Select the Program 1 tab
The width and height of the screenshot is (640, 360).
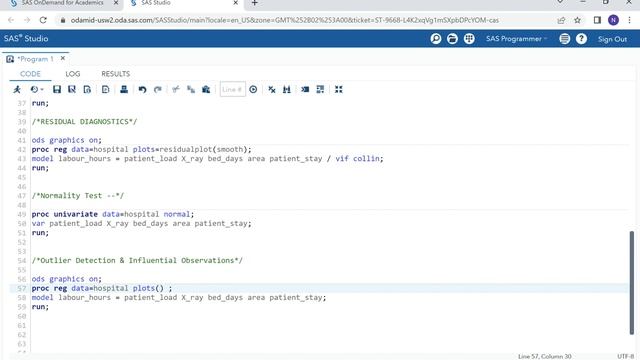[35, 59]
